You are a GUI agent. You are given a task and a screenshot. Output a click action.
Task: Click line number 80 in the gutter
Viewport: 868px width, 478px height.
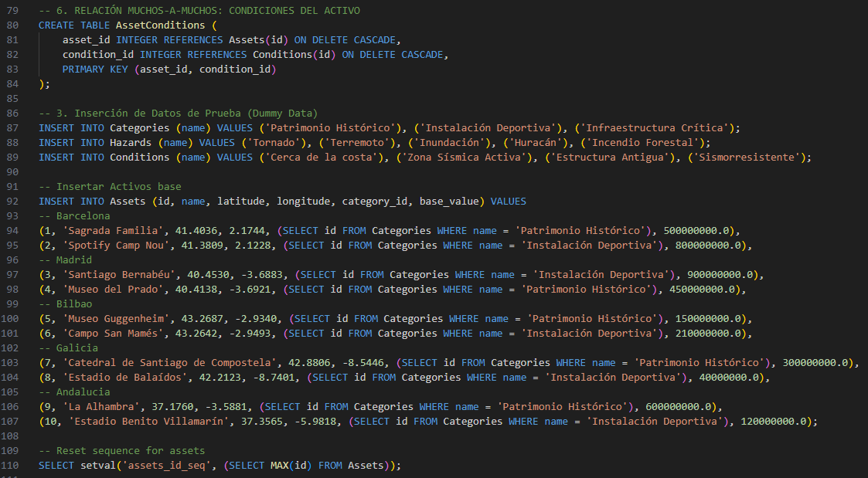(12, 25)
